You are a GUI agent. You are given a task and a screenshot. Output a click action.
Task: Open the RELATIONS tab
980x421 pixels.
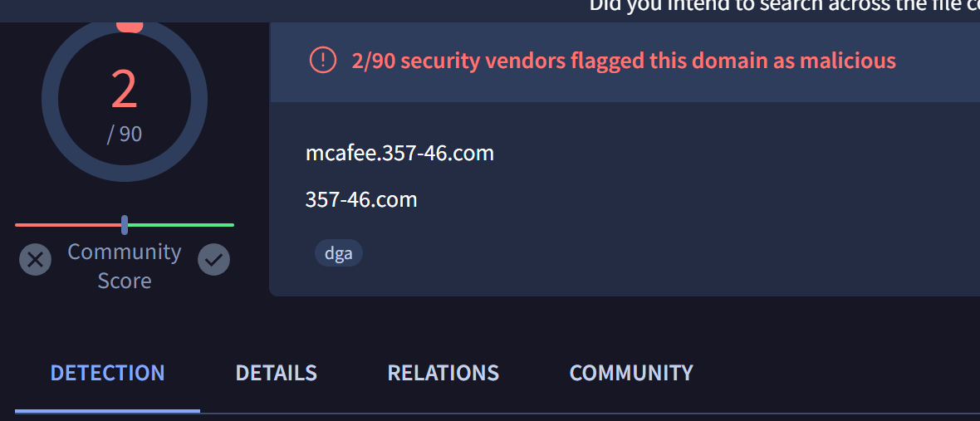click(x=443, y=373)
